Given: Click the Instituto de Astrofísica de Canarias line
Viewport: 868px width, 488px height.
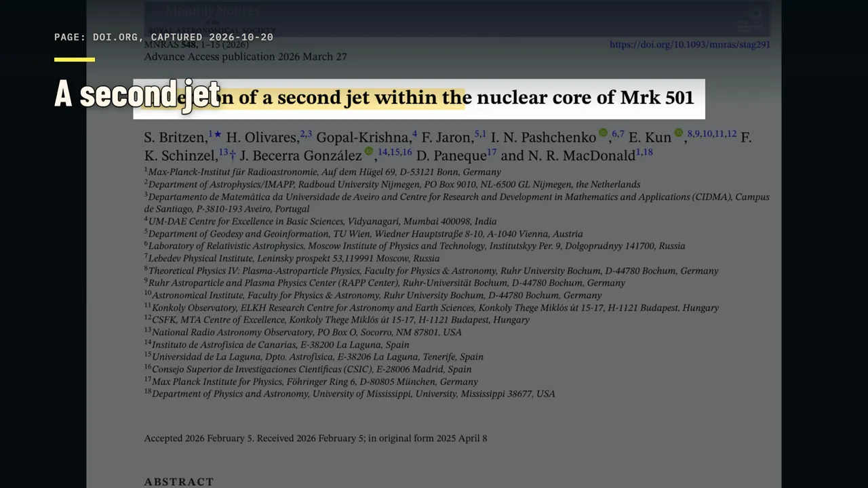Looking at the screenshot, I should click(277, 344).
